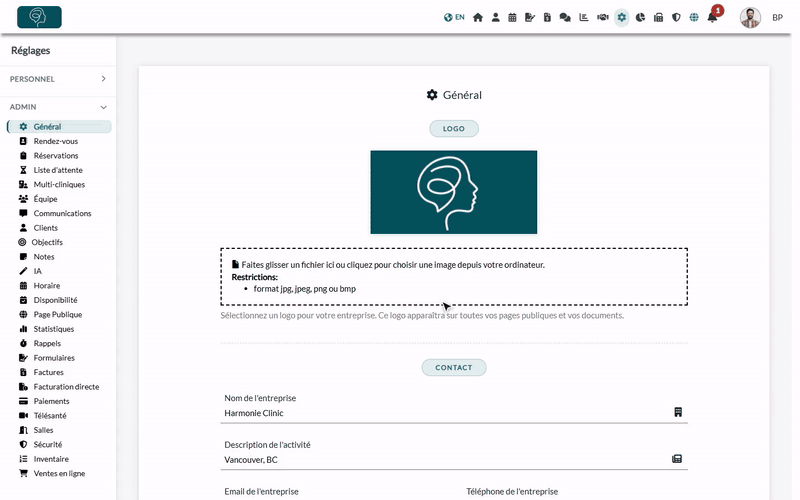Click the Réglages heading

point(31,50)
